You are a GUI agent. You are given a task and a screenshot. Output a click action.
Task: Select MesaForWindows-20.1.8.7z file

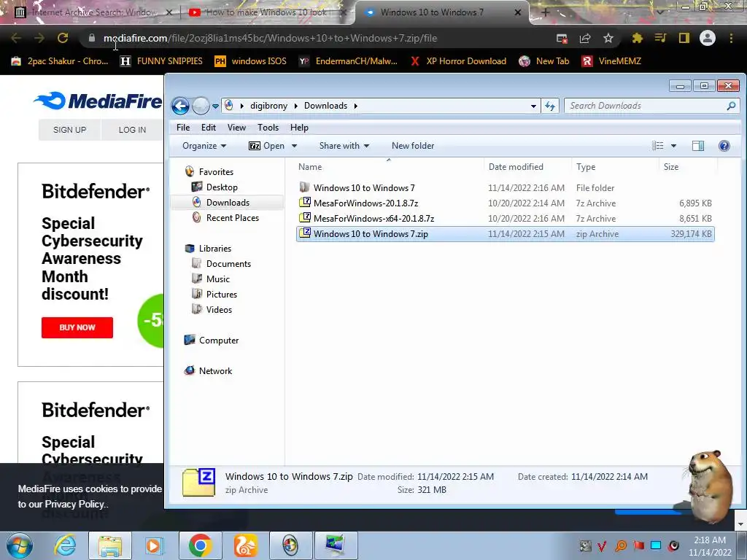tap(505, 203)
